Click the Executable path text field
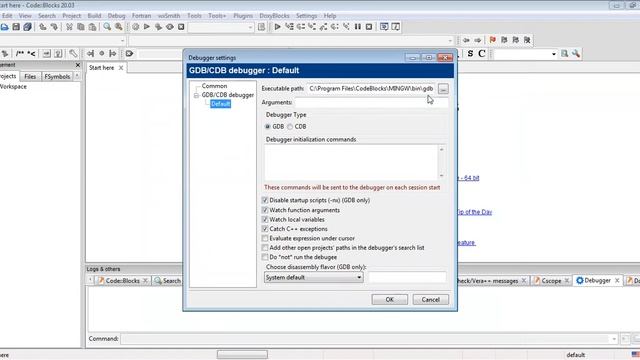The image size is (640, 360). [371, 89]
